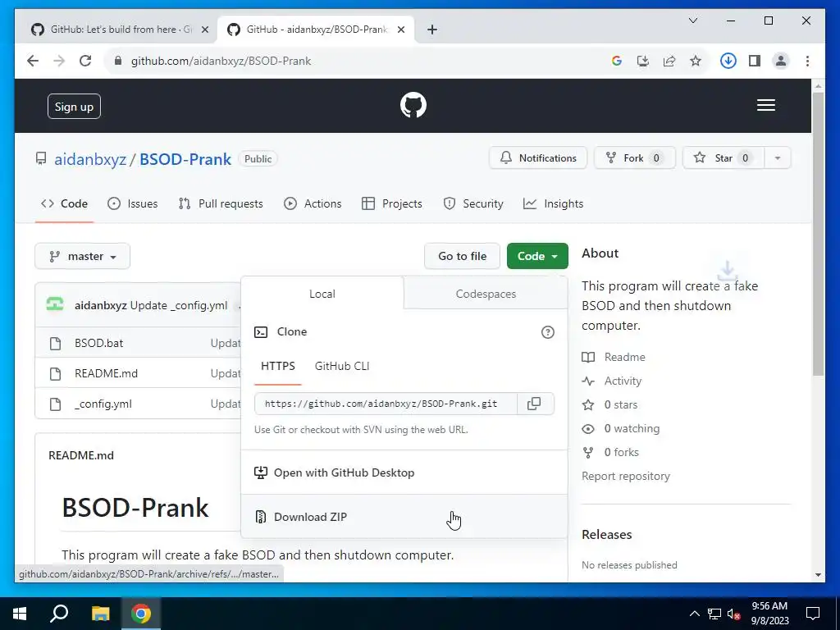
Task: Click the aidanbxyz commit avatar icon
Action: (55, 305)
